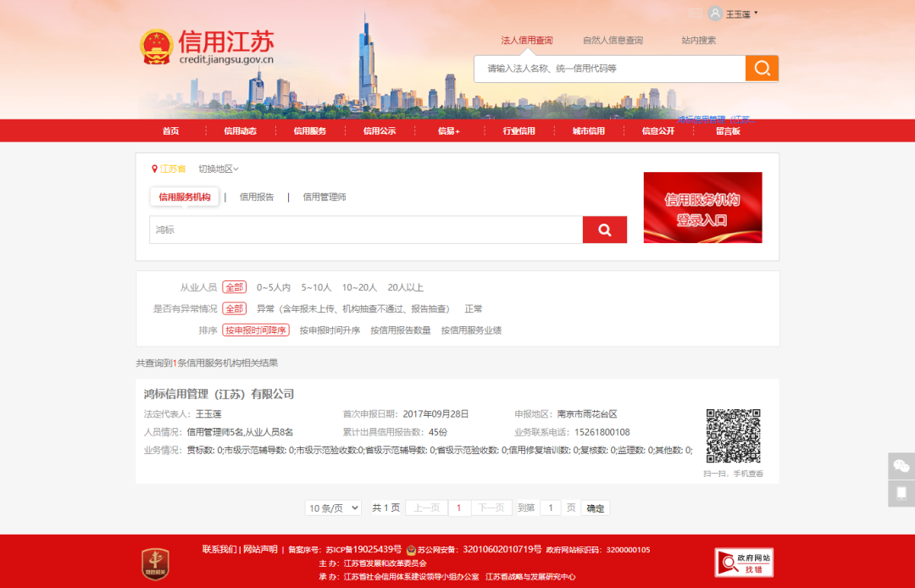Click the QR code of 鸿标信用管理
Screen dimensions: 915x588
(733, 435)
